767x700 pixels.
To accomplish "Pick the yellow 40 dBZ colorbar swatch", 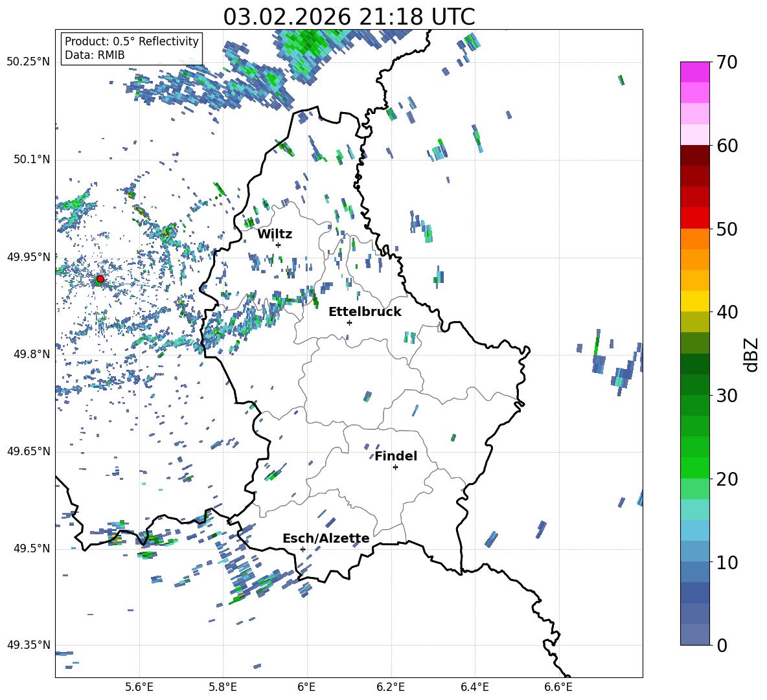I will click(695, 301).
